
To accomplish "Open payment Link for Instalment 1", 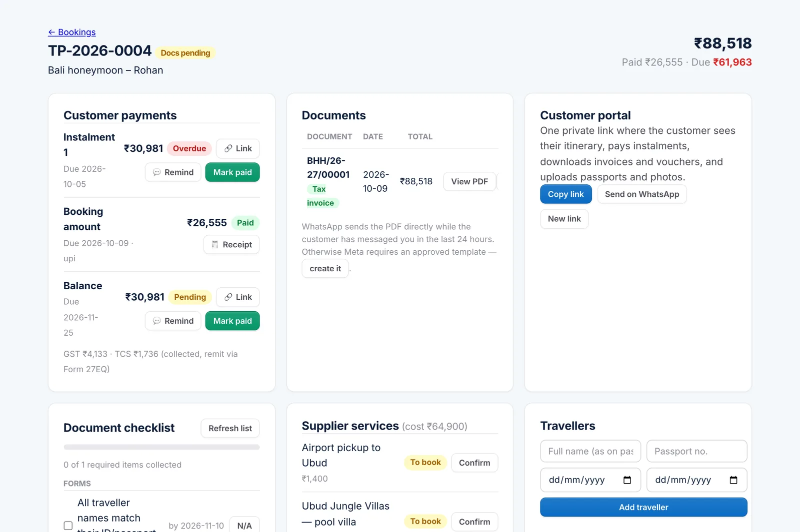I will (x=238, y=148).
